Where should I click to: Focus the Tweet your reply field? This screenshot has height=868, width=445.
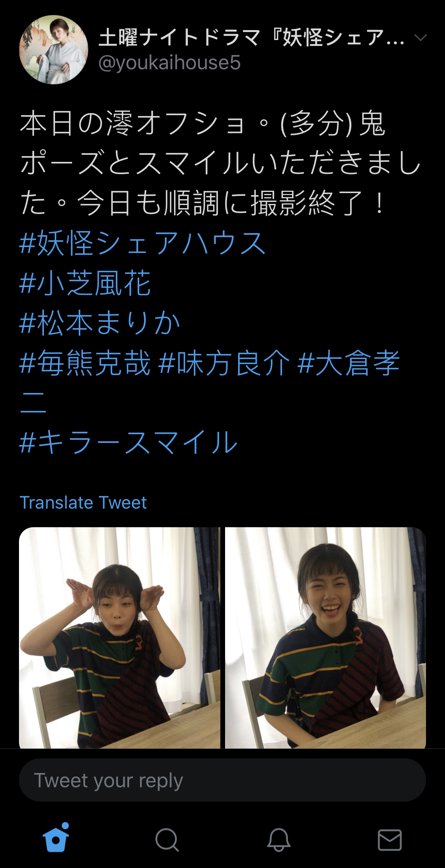[222, 780]
